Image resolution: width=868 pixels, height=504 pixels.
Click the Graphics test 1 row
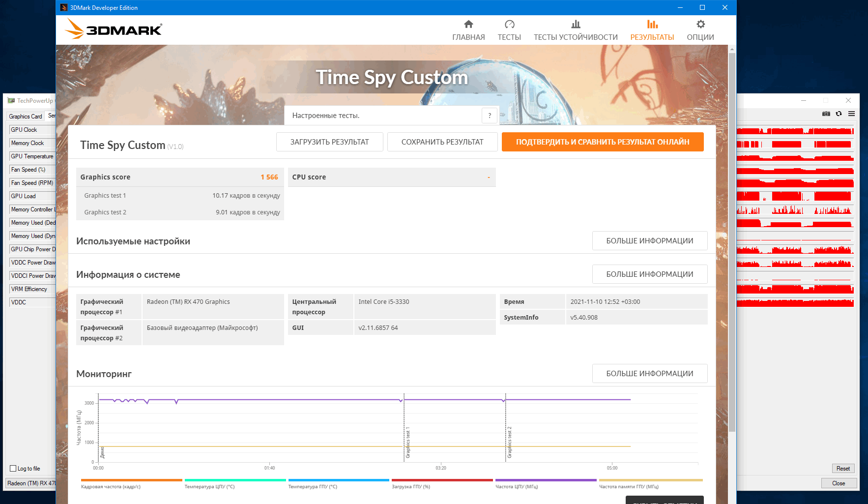180,195
